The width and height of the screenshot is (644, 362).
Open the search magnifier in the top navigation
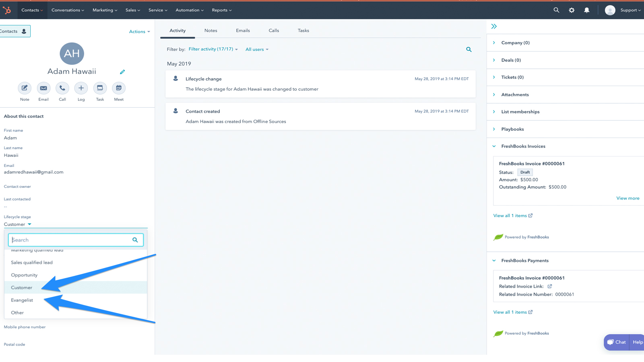click(556, 10)
